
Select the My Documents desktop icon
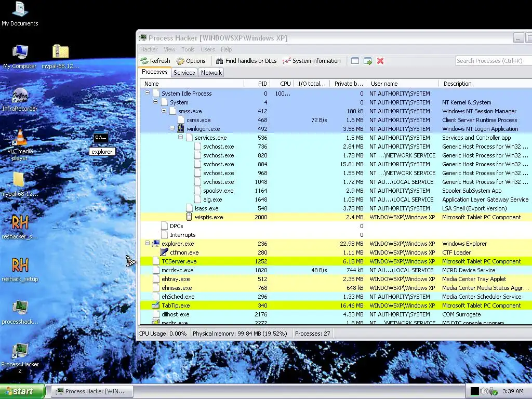tap(20, 14)
